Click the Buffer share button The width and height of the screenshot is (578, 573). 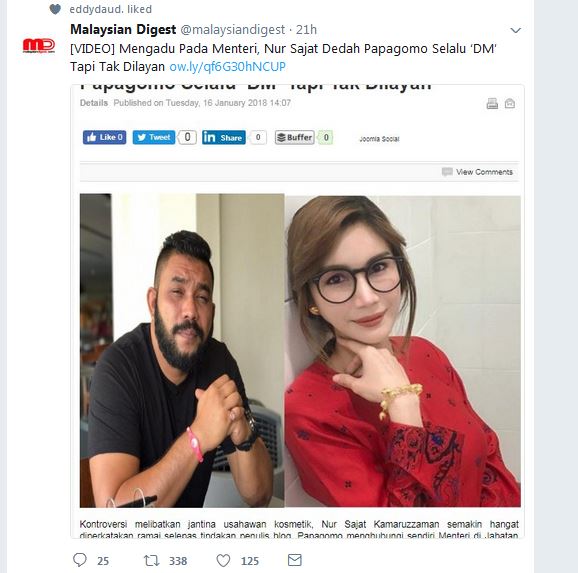point(295,138)
